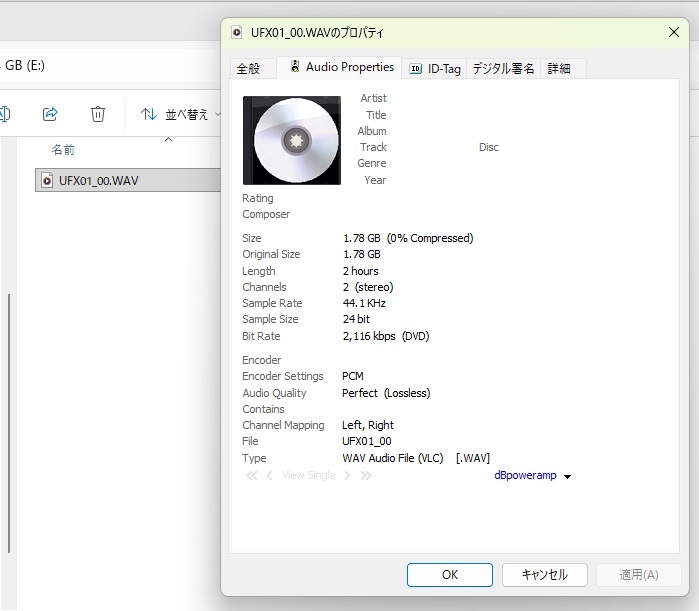Switch to the 全般 tab
This screenshot has width=699, height=611.
click(x=248, y=69)
